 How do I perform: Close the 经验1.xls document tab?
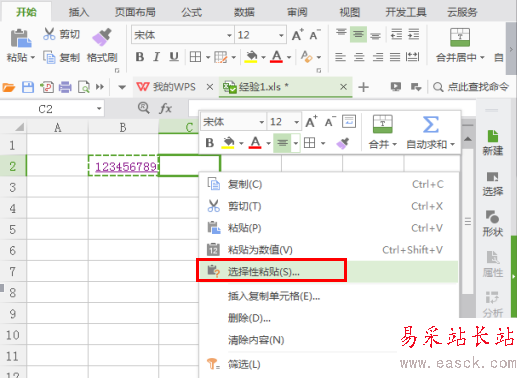(343, 87)
